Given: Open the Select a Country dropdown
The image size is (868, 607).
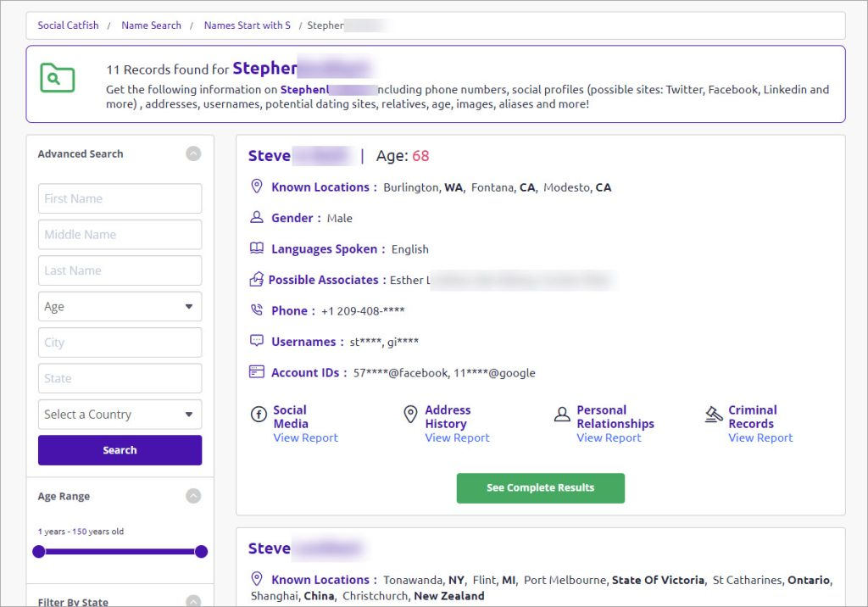Looking at the screenshot, I should coord(120,415).
